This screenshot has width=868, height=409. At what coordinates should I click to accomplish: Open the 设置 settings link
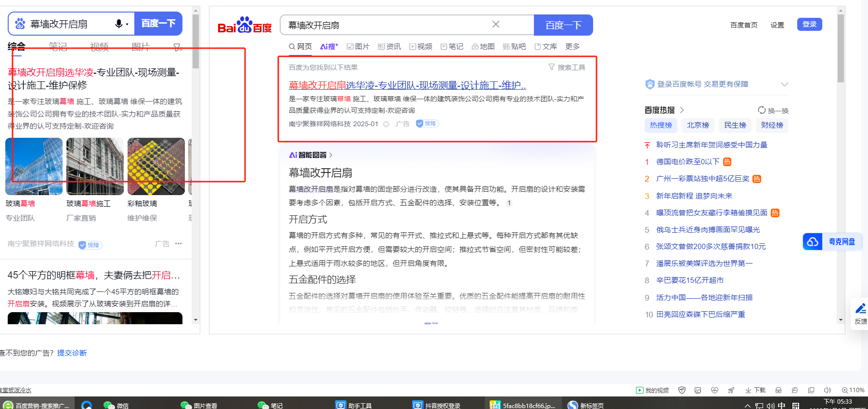(777, 25)
